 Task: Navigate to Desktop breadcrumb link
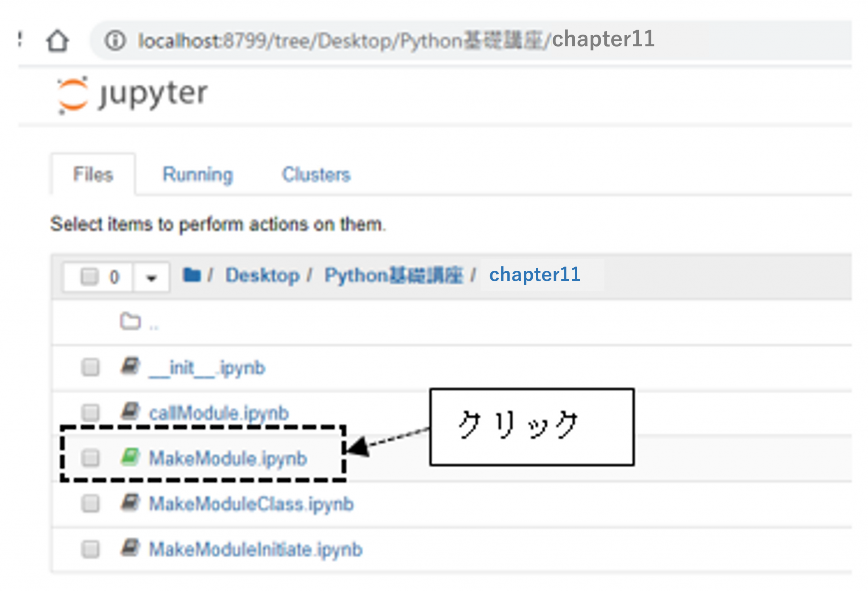262,275
